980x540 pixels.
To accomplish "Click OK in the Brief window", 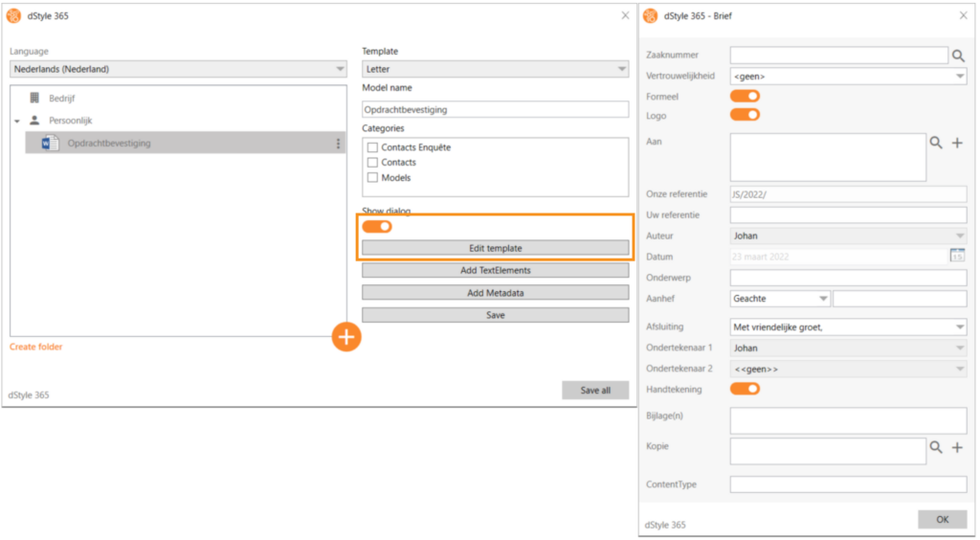I will pos(942,519).
